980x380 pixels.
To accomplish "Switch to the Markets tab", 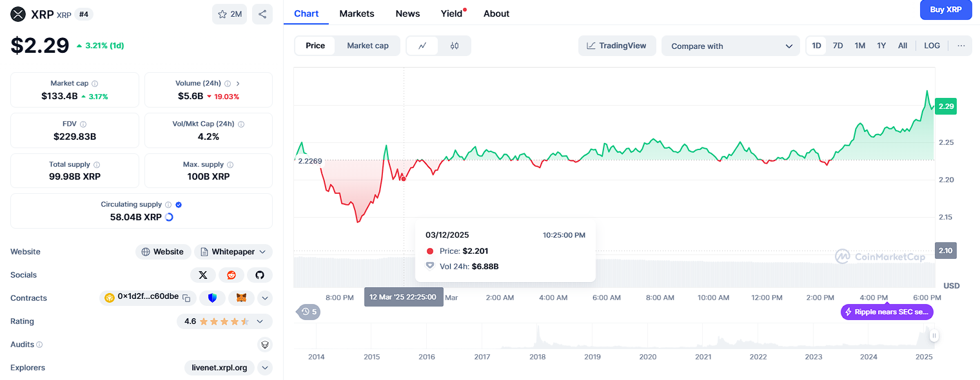I will (x=357, y=14).
